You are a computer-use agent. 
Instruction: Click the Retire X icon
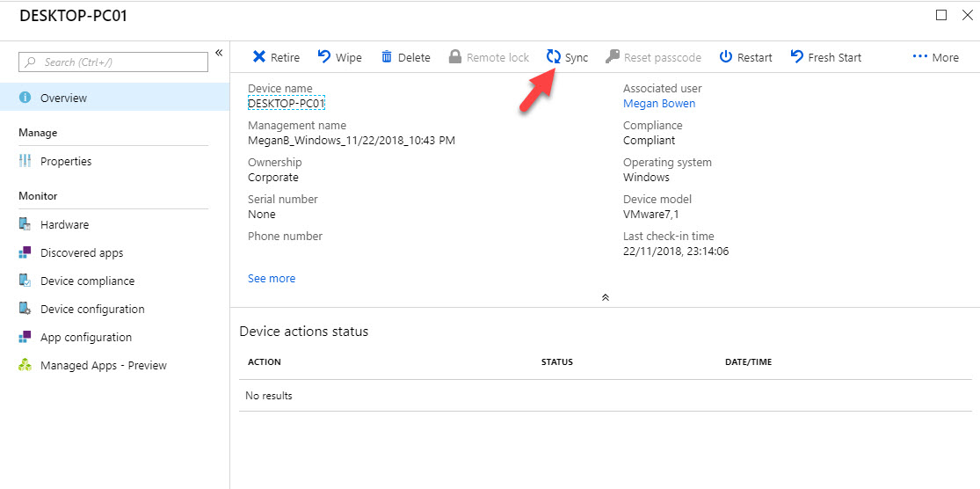tap(258, 57)
